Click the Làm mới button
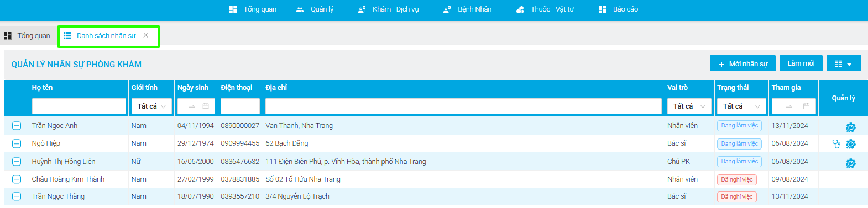 coord(801,63)
